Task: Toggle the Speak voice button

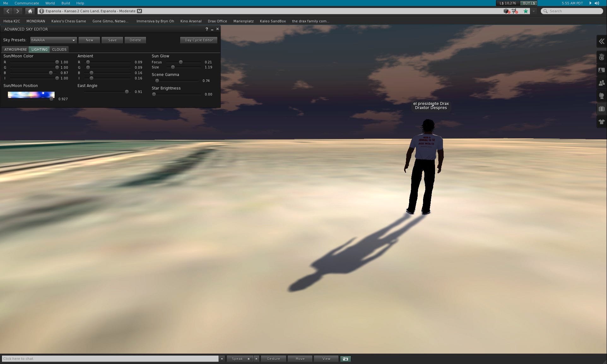Action: tap(237, 359)
